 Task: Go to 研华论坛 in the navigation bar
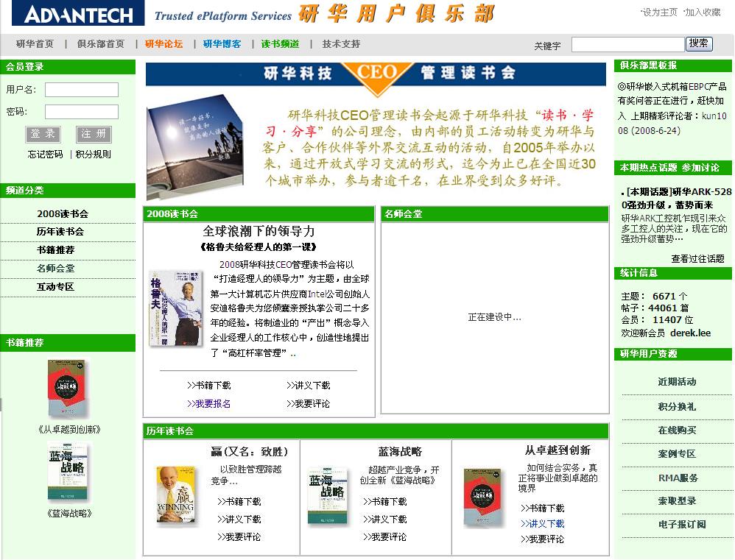tap(163, 44)
